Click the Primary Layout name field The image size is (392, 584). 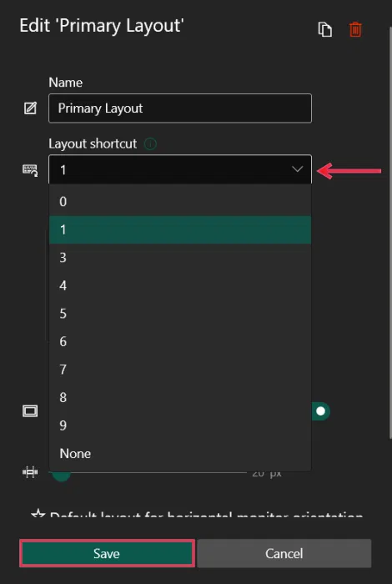pos(180,108)
